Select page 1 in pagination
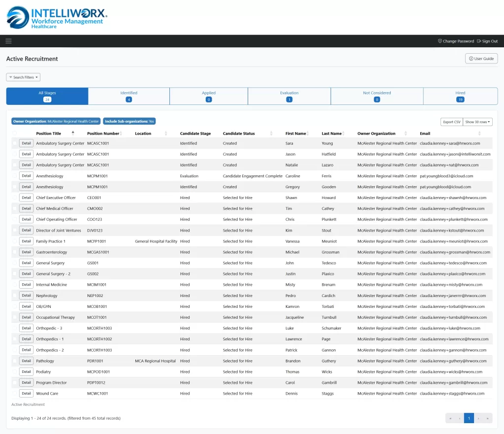 point(469,418)
